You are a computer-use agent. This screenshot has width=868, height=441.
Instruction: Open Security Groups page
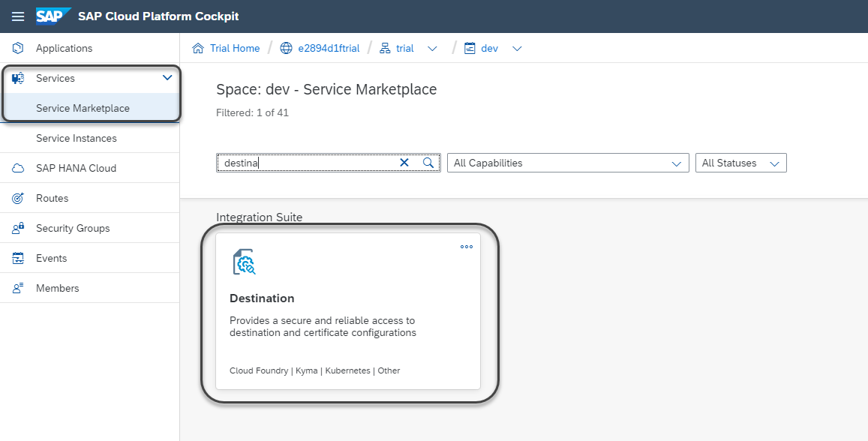[90, 228]
